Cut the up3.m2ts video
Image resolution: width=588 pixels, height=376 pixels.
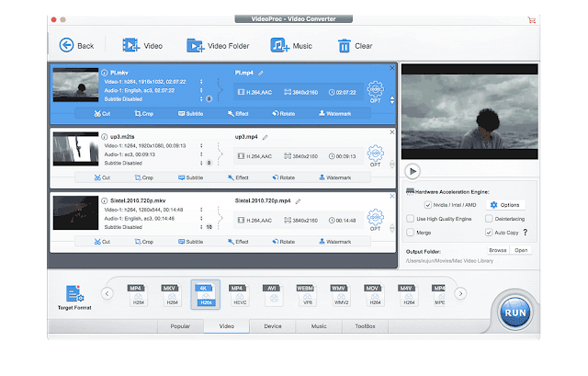[102, 177]
